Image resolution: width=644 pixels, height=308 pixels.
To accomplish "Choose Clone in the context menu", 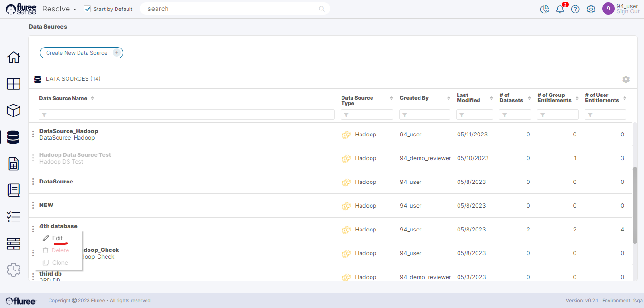I will [x=59, y=263].
